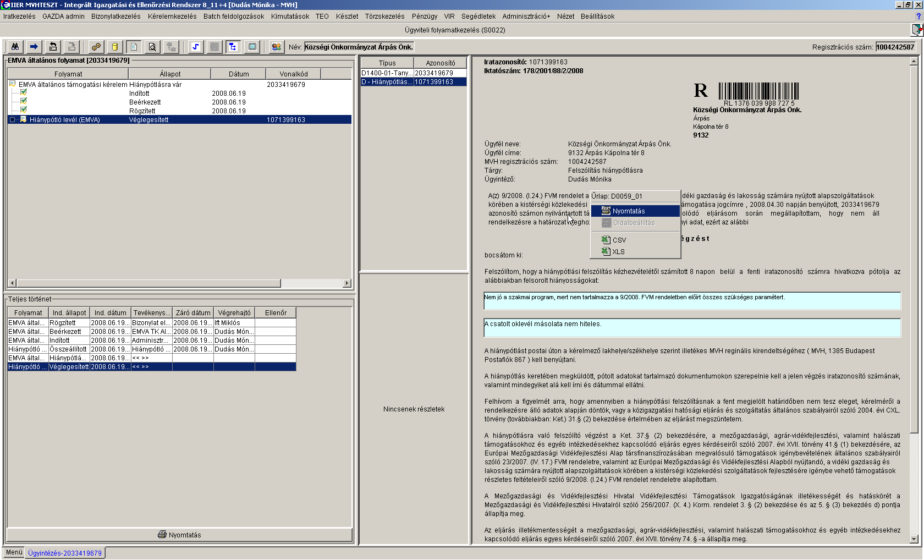Screen dimensions: 924x560
Task: Click the Állapot column header
Action: pyautogui.click(x=170, y=74)
